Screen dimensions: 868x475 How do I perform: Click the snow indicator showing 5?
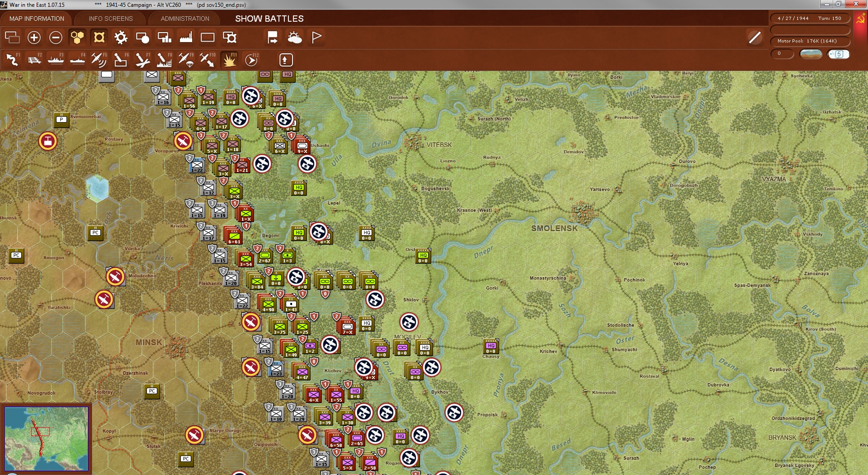839,54
